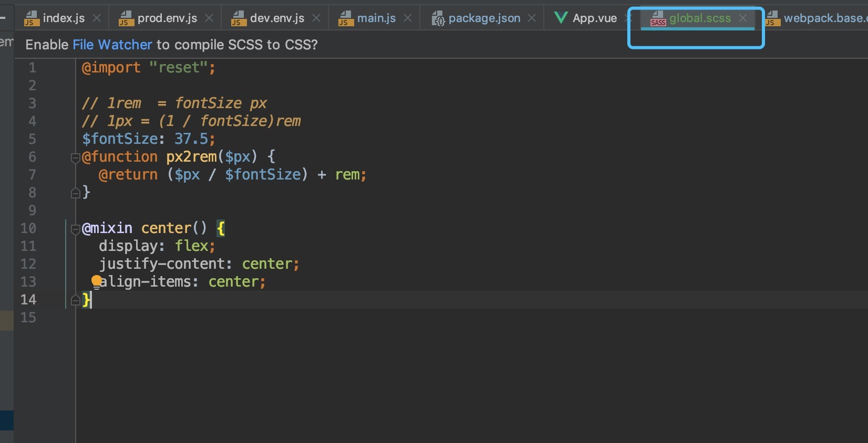This screenshot has height=443, width=868.
Task: Click the flex value
Action: [191, 246]
